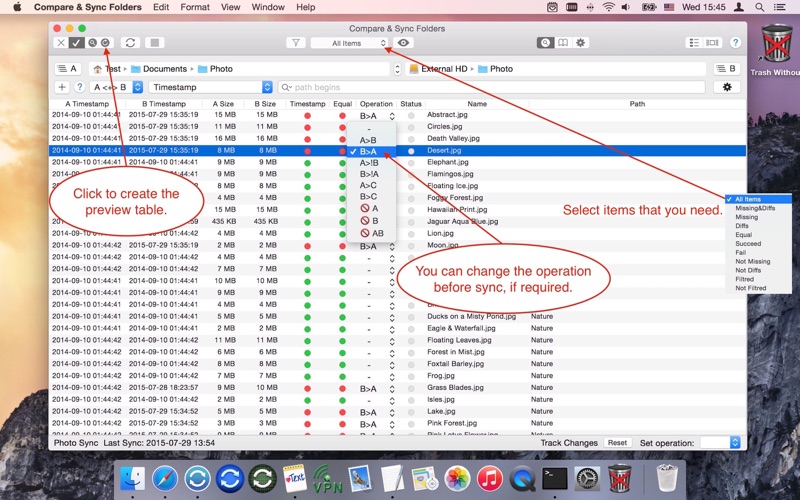800x500 pixels.
Task: Click the open book icon
Action: point(563,43)
